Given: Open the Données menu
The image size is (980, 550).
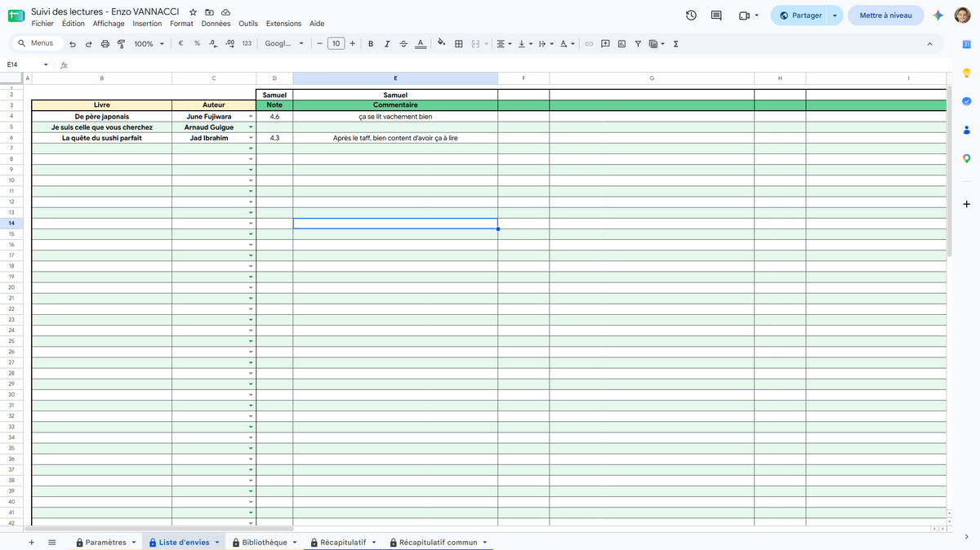Looking at the screenshot, I should (216, 24).
